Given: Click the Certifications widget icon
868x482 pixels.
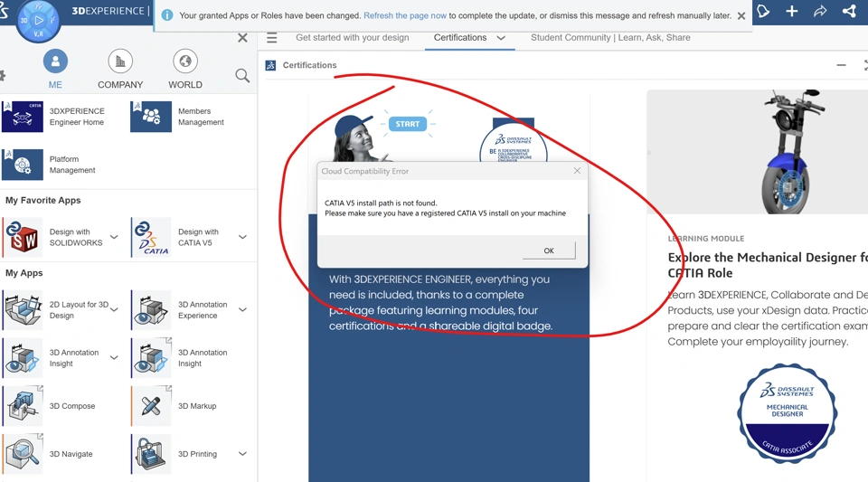Looking at the screenshot, I should coord(270,65).
